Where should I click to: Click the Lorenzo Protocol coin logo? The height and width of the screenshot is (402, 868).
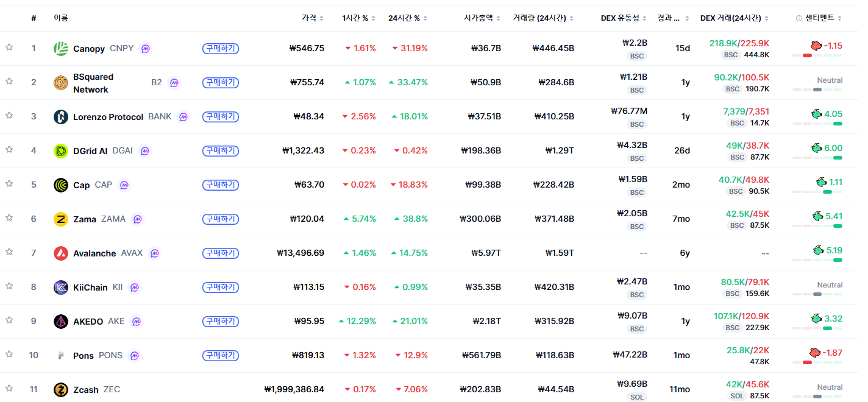(x=61, y=116)
